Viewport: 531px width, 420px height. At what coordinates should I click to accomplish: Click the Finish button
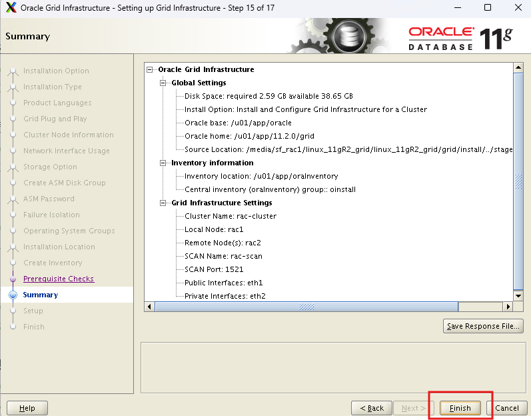460,408
